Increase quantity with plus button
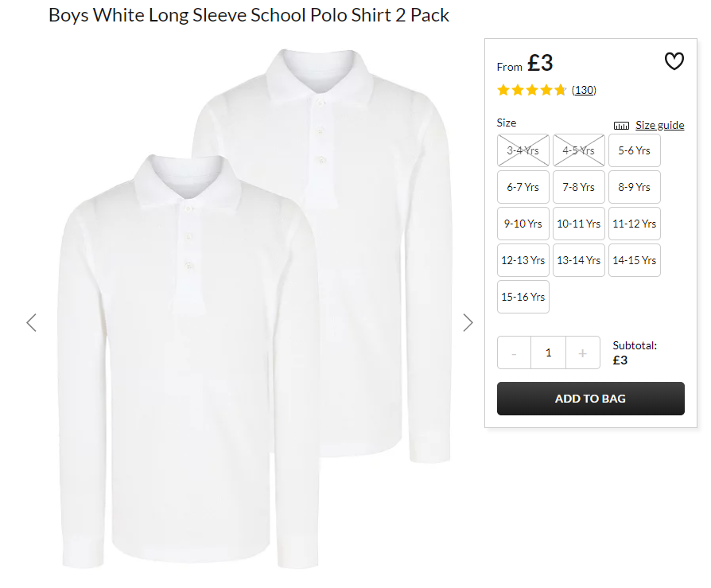This screenshot has height=588, width=711. [583, 352]
